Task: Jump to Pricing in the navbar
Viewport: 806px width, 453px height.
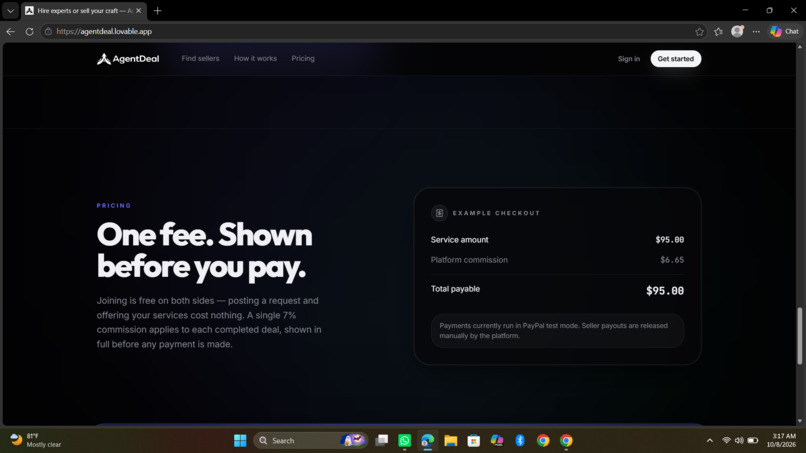Action: pyautogui.click(x=303, y=59)
